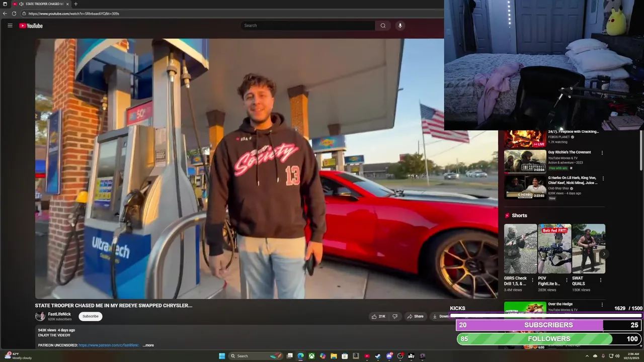Viewport: 644px width, 362px height.
Task: Open the Microsoft Store taskbar icon
Action: coord(345,356)
